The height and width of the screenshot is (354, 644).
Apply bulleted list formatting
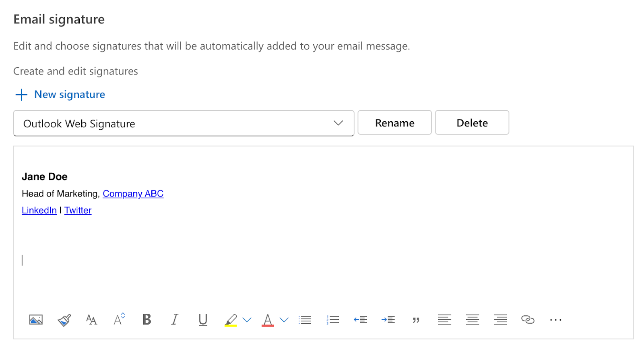point(305,319)
